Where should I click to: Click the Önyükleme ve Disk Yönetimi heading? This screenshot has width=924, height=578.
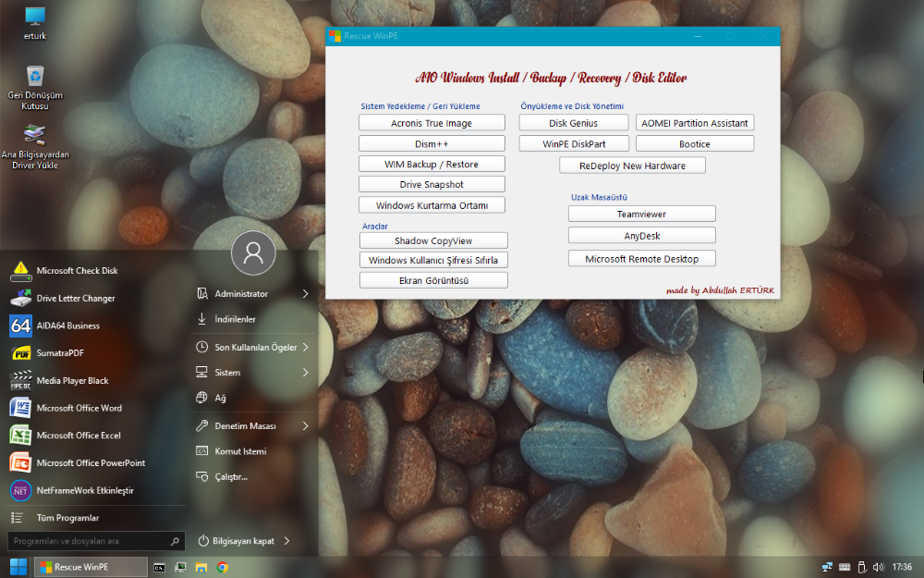(572, 106)
